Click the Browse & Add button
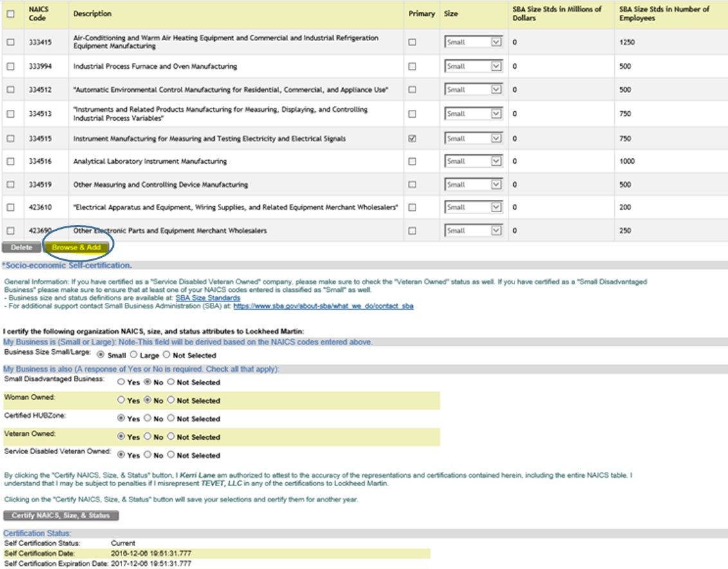 pyautogui.click(x=76, y=248)
